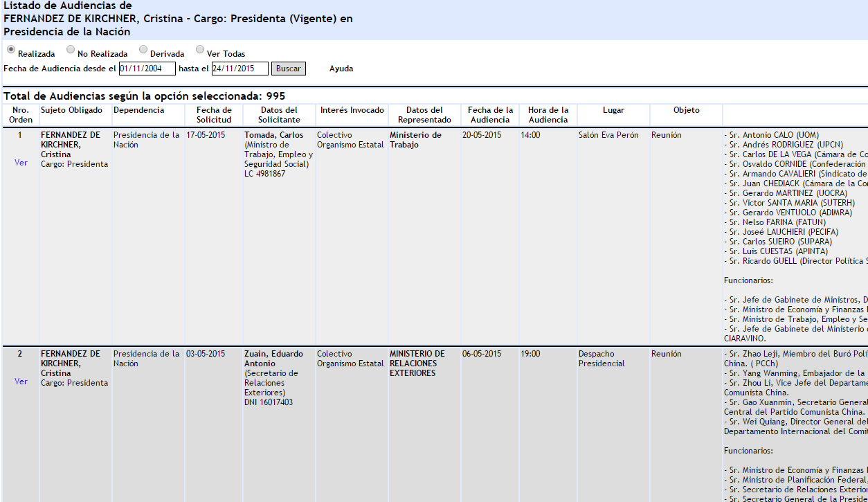Image resolution: width=868 pixels, height=502 pixels.
Task: Select the Realizada radio button
Action: 11,50
